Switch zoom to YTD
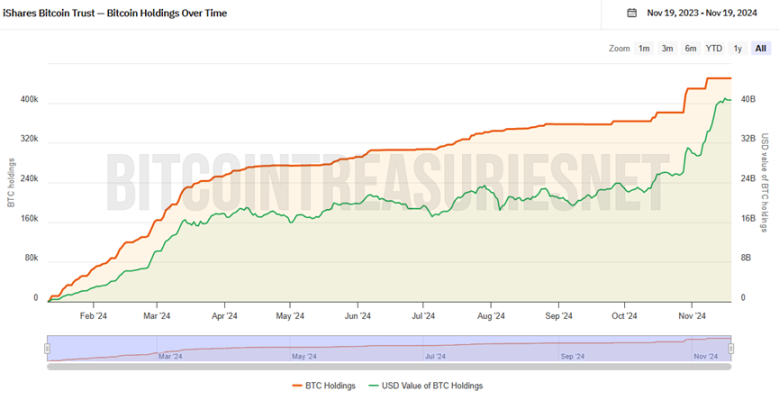779x400 pixels. pyautogui.click(x=713, y=48)
